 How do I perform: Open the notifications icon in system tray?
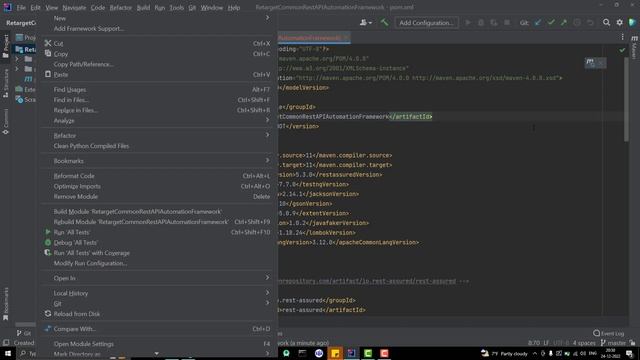(629, 353)
